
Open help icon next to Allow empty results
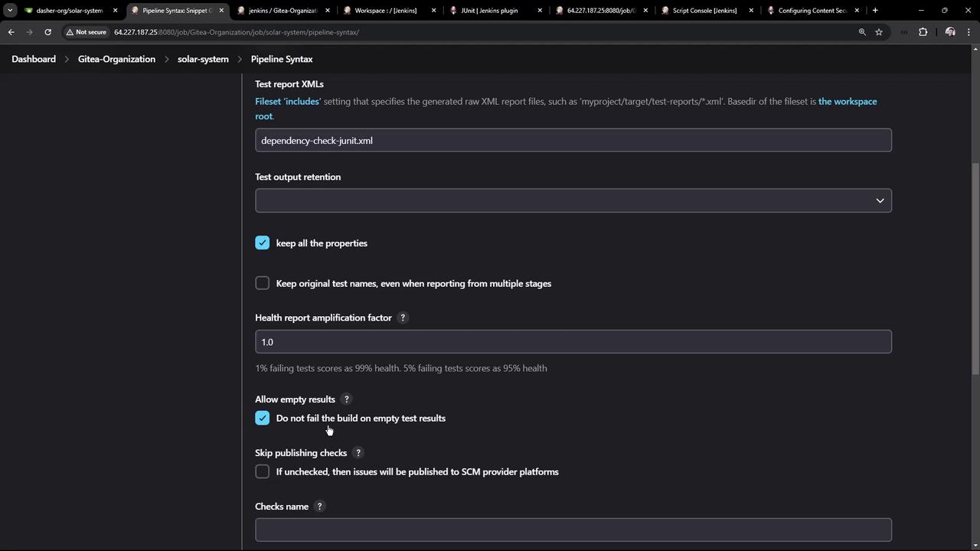pos(346,399)
